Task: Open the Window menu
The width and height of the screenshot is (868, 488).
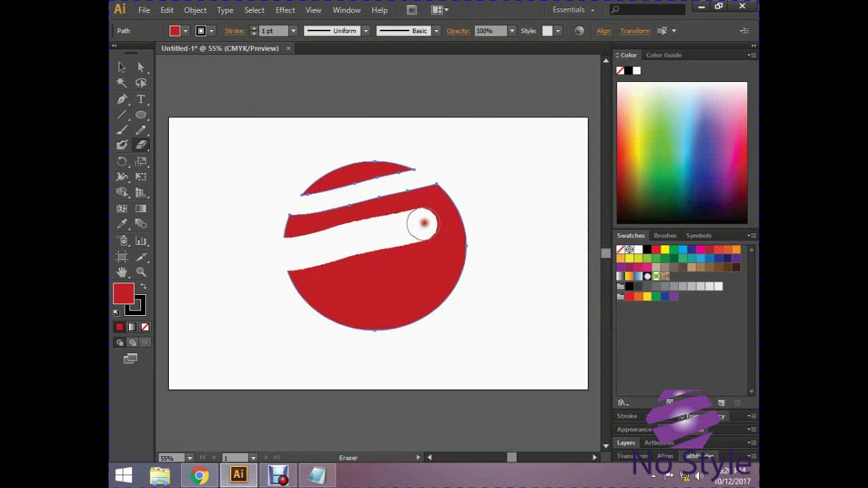Action: 347,10
